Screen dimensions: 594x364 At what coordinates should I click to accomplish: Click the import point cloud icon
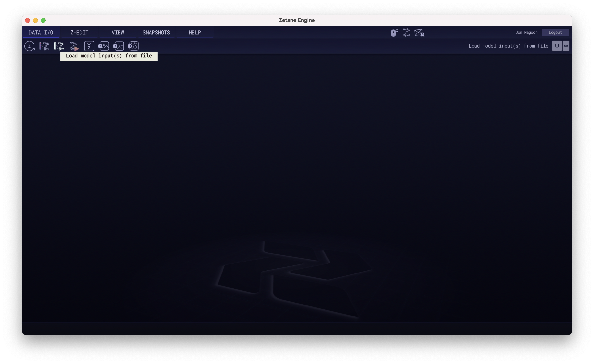(x=133, y=46)
